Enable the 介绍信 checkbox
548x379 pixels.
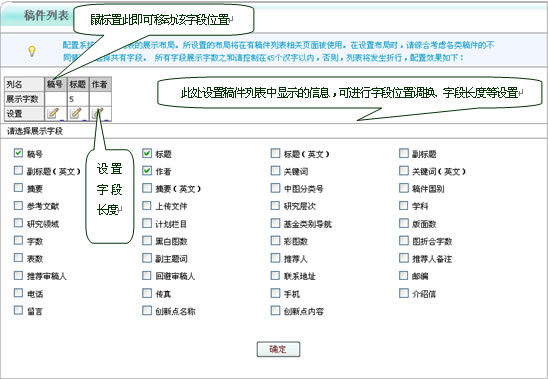(404, 293)
